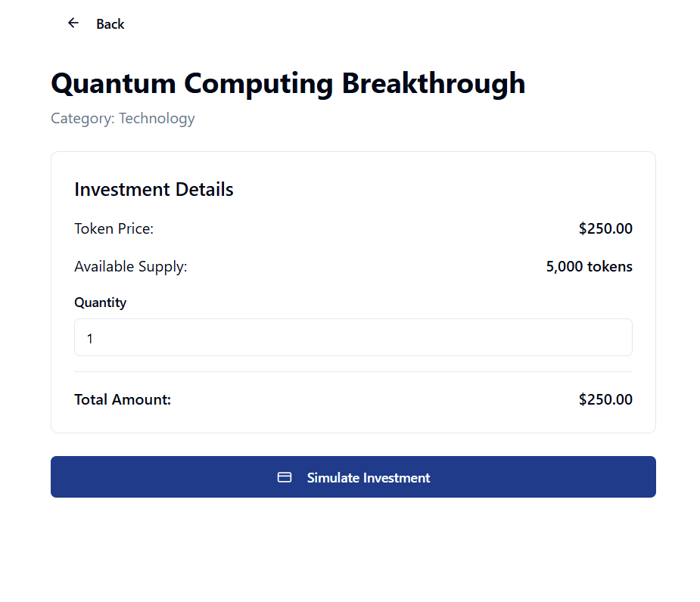Click the 5,000 tokens supply value
The height and width of the screenshot is (602, 700).
pyautogui.click(x=589, y=266)
